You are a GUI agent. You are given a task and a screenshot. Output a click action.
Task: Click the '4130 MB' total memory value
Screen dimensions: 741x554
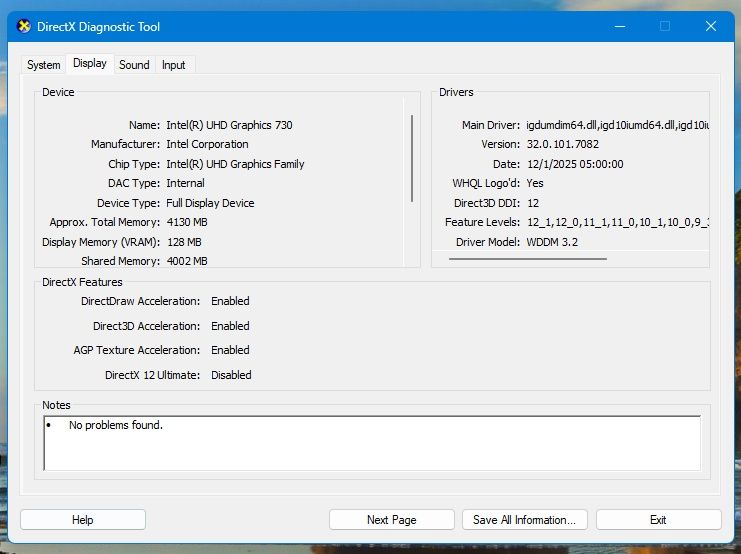click(x=187, y=222)
